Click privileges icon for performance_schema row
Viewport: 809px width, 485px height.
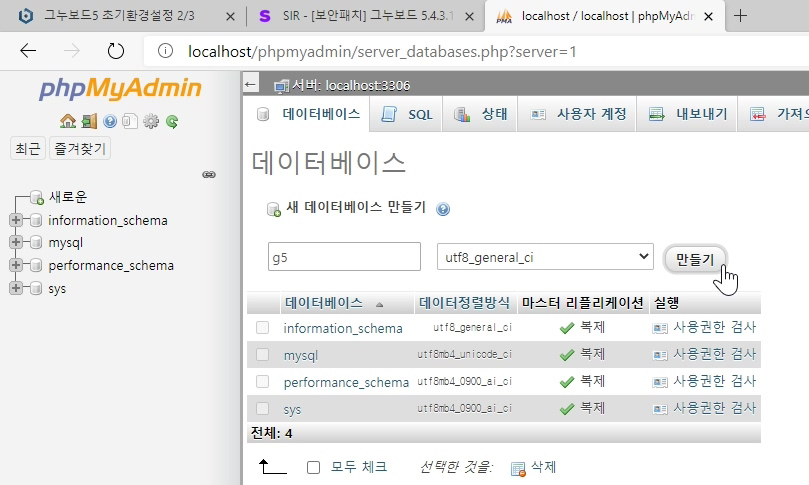660,382
